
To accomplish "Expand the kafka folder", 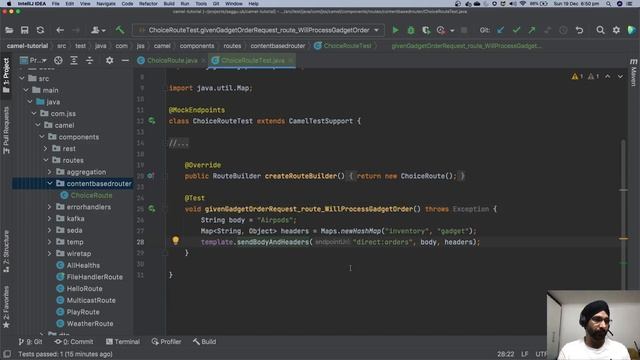I will tap(50, 219).
